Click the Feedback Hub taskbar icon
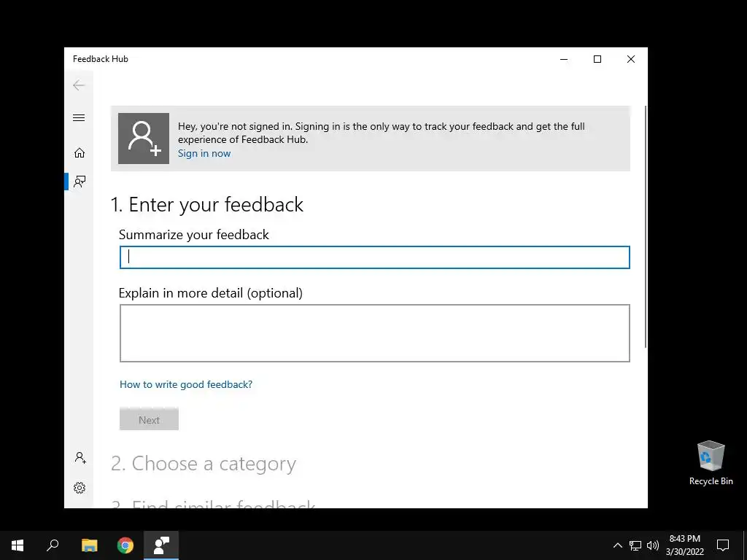The width and height of the screenshot is (747, 560). point(161,545)
